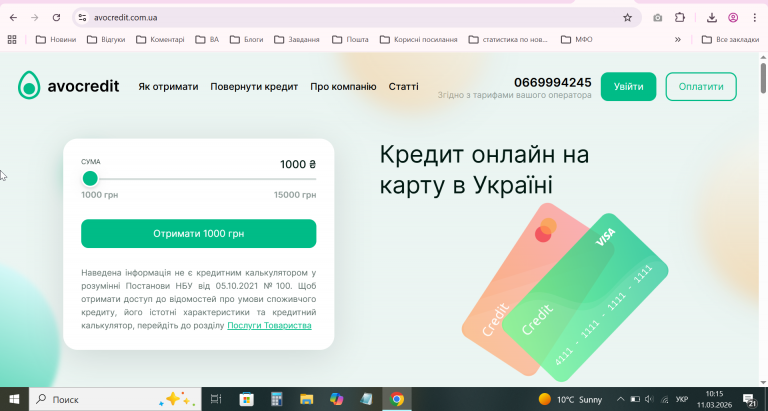The width and height of the screenshot is (768, 411).
Task: Click the camera screenshot icon in toolbar
Action: coord(657,18)
